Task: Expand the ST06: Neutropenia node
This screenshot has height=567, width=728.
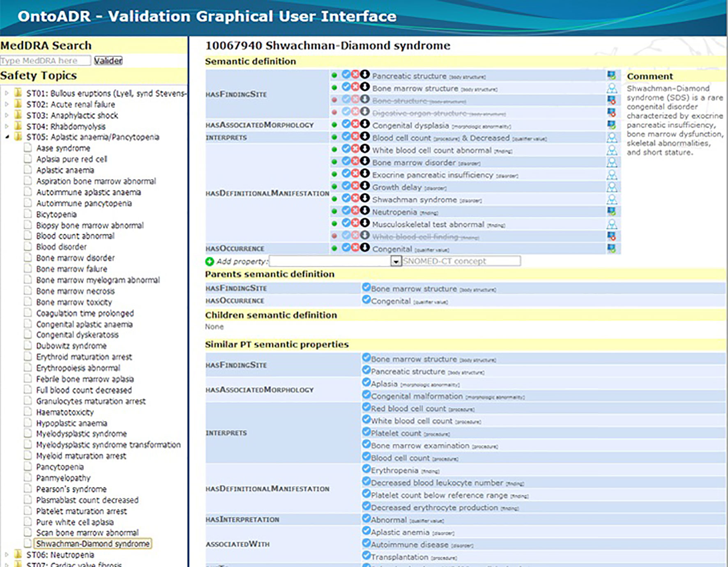Action: pyautogui.click(x=7, y=555)
